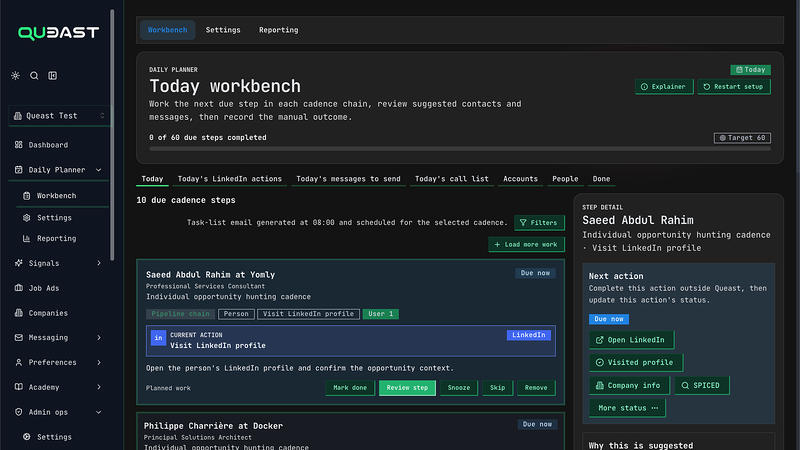This screenshot has width=800, height=450.
Task: Open the Explainer
Action: [x=664, y=87]
